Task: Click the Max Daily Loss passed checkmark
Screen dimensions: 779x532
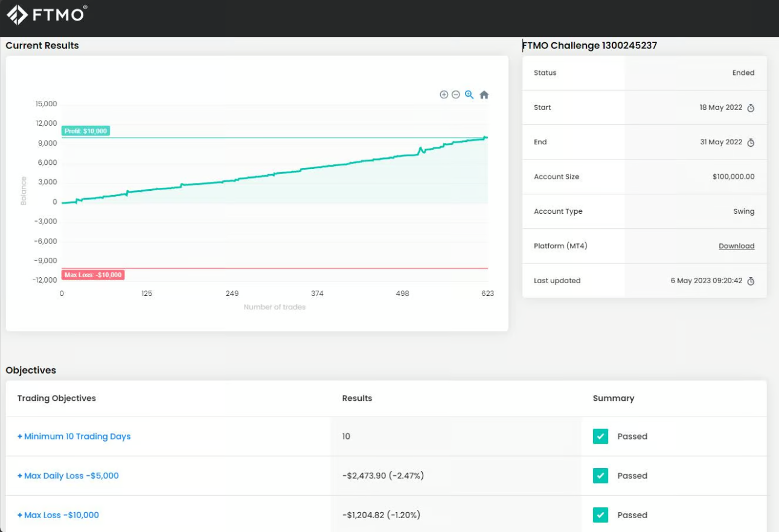Action: (600, 476)
